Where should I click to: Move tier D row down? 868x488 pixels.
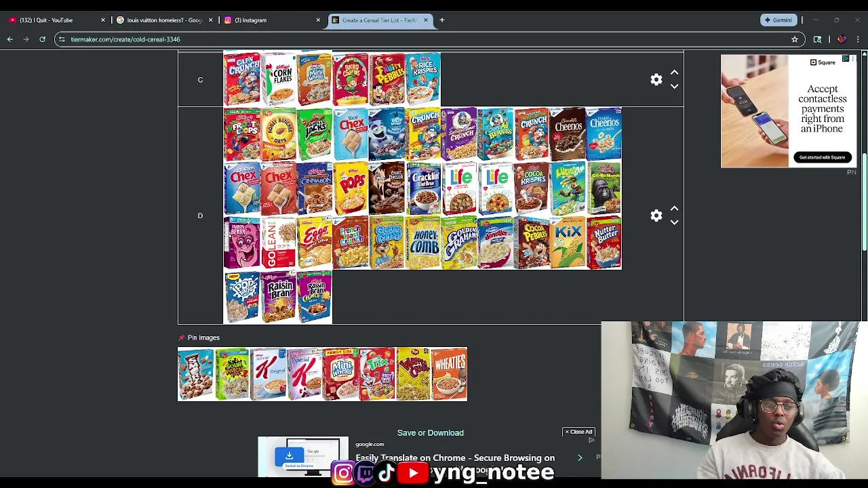pyautogui.click(x=674, y=222)
